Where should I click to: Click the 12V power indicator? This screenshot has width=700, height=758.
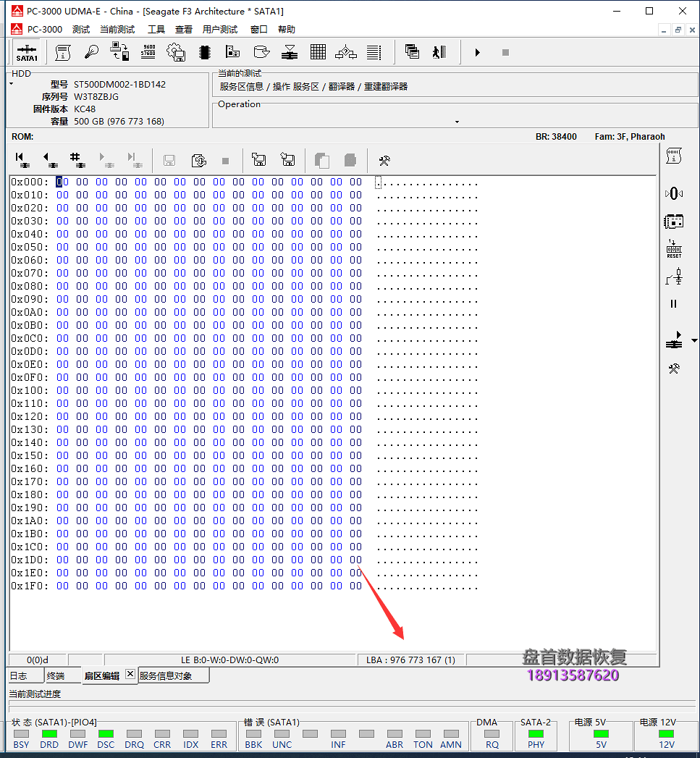point(666,734)
